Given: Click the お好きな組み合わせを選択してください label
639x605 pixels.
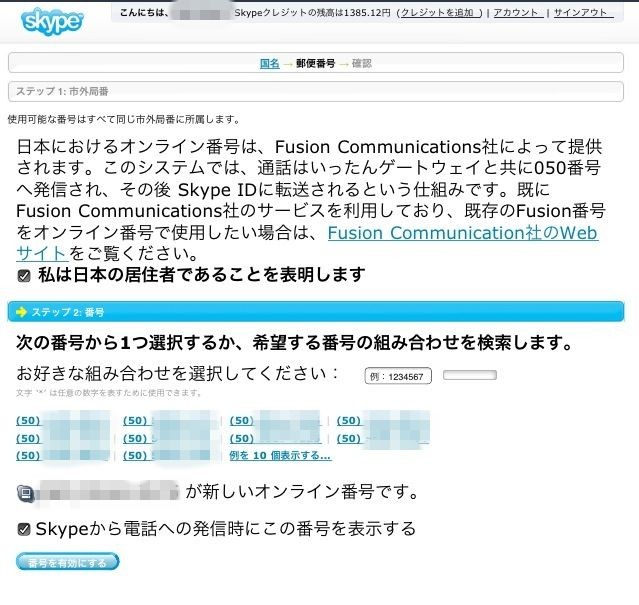Looking at the screenshot, I should 177,373.
